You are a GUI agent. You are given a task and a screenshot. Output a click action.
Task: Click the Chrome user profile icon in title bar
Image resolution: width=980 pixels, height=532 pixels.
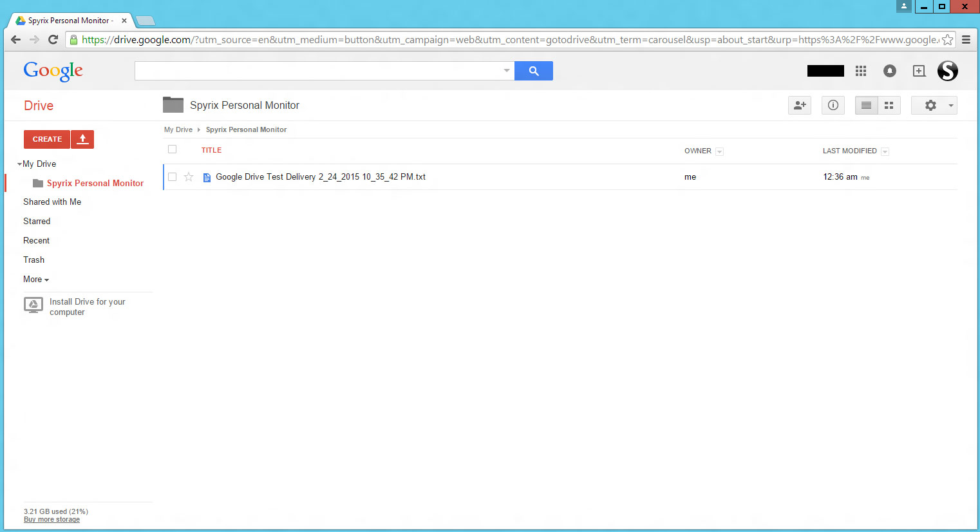point(904,6)
